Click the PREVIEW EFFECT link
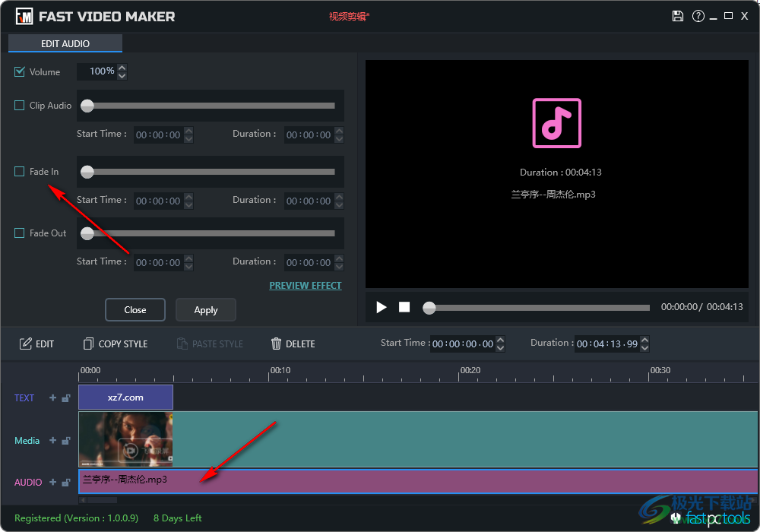This screenshot has height=532, width=760. point(306,286)
